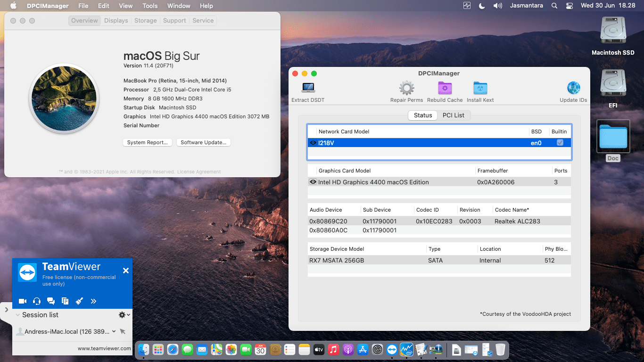Open Finder from the Dock
This screenshot has width=644, height=362.
pyautogui.click(x=144, y=349)
